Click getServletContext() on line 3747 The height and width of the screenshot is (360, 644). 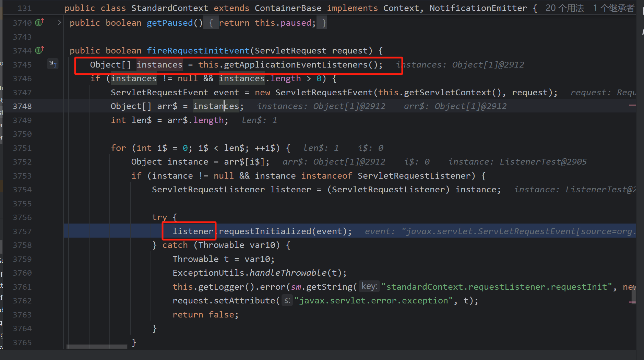(453, 93)
